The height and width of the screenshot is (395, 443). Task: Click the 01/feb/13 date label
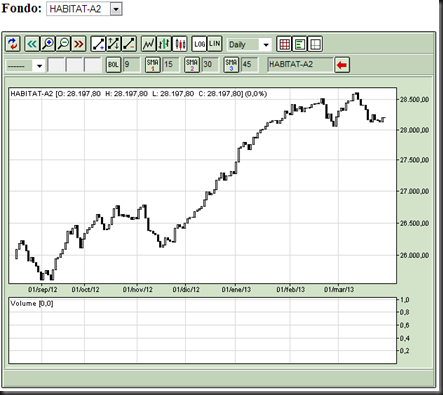click(291, 289)
